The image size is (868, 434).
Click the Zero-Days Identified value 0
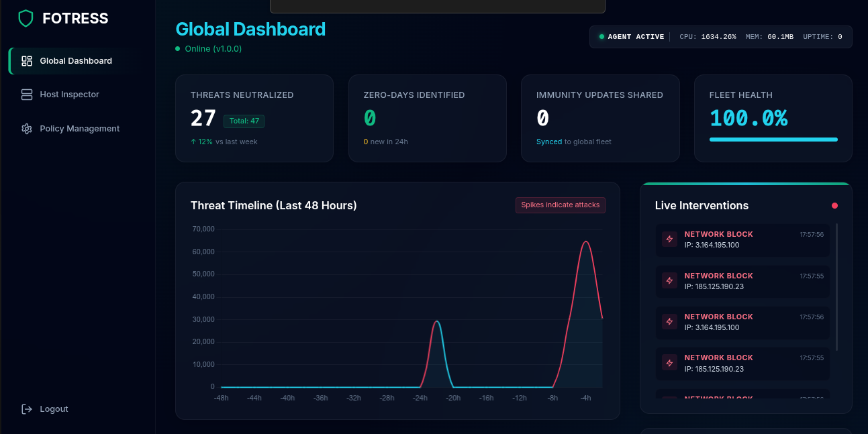tap(370, 119)
